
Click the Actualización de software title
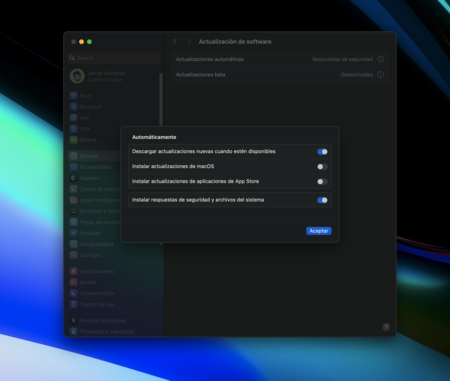tap(235, 42)
